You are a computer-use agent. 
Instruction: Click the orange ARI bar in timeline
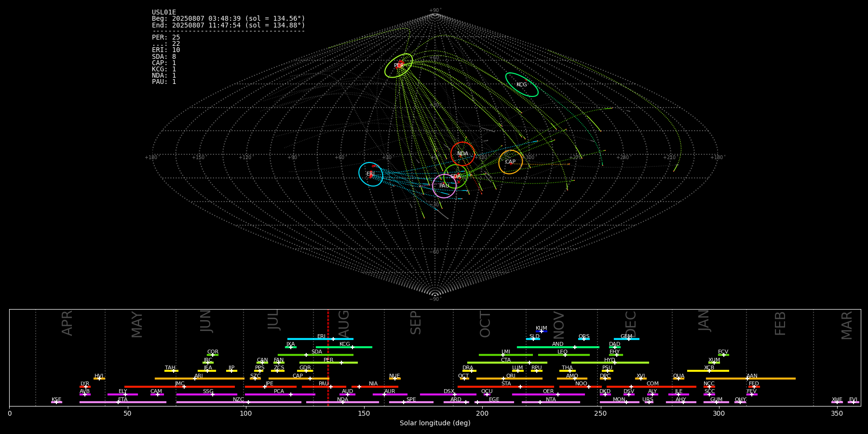pyautogui.click(x=199, y=379)
